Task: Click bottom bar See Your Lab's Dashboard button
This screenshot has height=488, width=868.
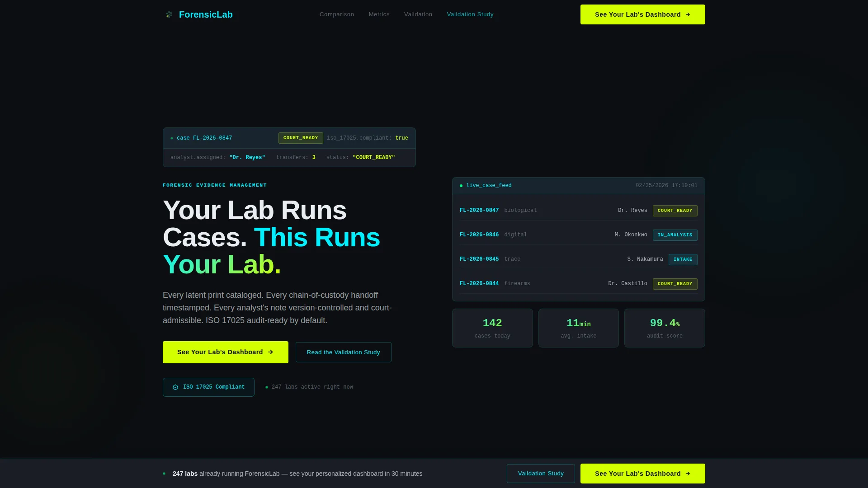Action: coord(642,474)
